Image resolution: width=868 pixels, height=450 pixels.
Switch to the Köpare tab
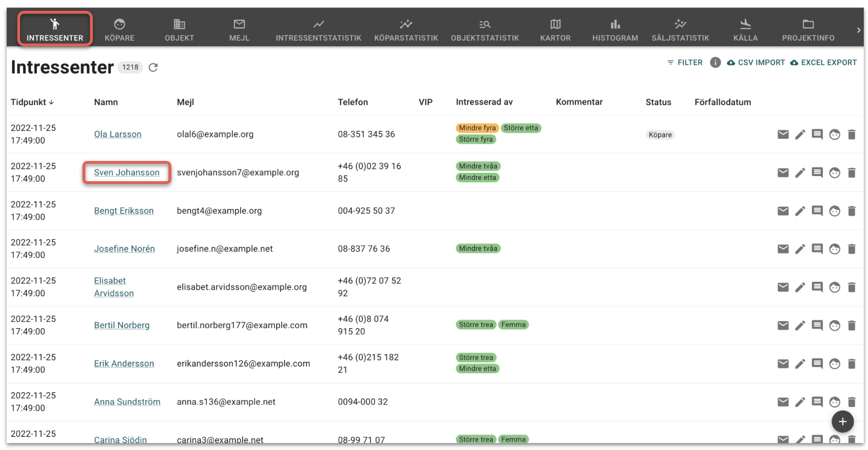(x=119, y=30)
